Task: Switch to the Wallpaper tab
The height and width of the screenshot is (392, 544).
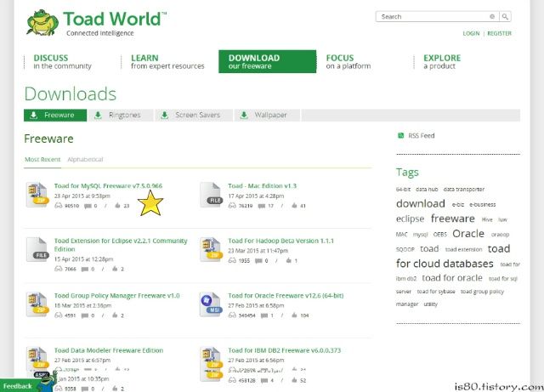Action: click(x=267, y=115)
